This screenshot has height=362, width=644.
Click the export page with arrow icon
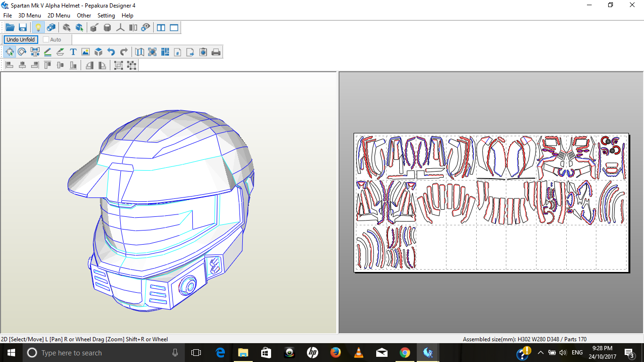(x=190, y=52)
